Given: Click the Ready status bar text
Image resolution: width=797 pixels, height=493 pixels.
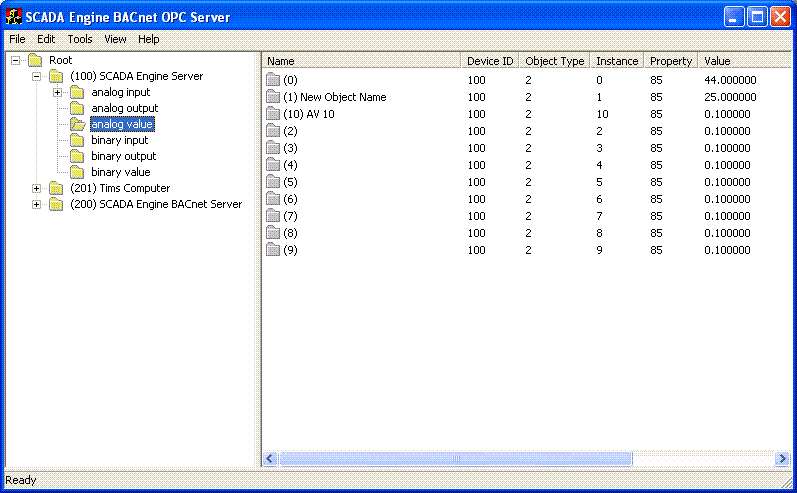Looking at the screenshot, I should 21,480.
